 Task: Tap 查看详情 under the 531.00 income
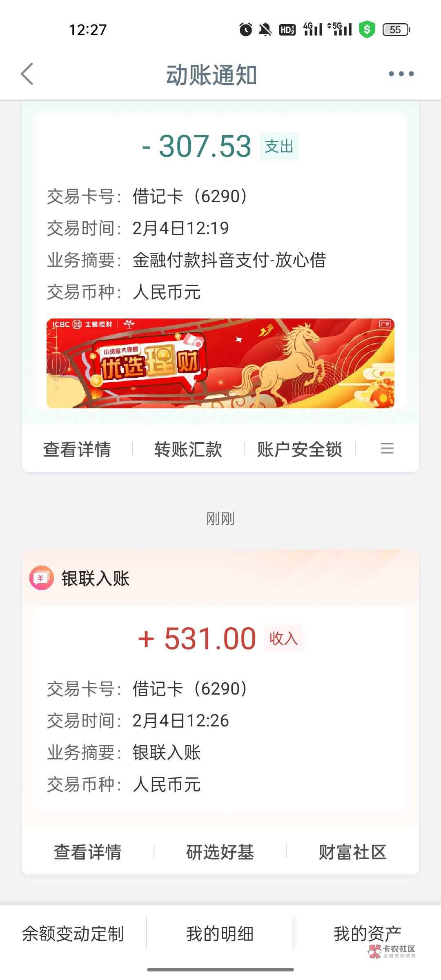click(88, 852)
